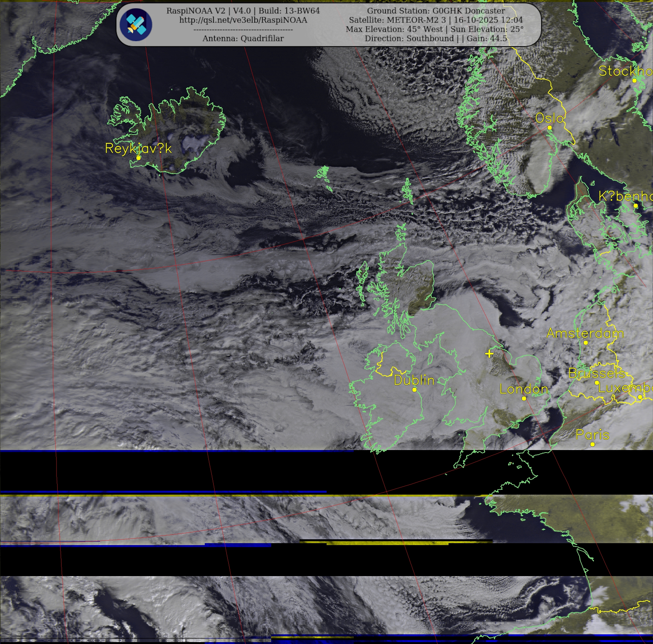
Task: Click the Antenna Quadrifilar label
Action: pyautogui.click(x=243, y=39)
